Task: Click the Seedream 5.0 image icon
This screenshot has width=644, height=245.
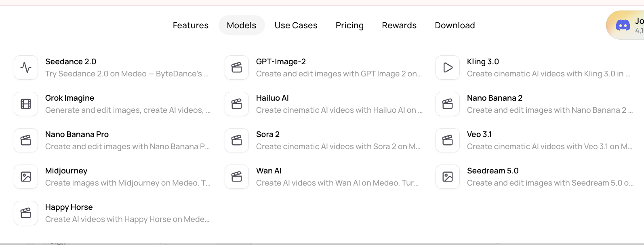Action: pyautogui.click(x=448, y=177)
